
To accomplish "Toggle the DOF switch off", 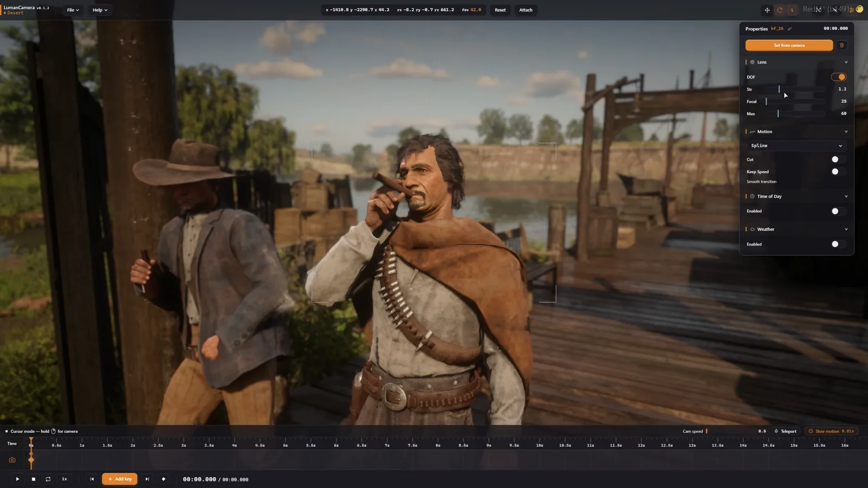I will click(x=838, y=77).
